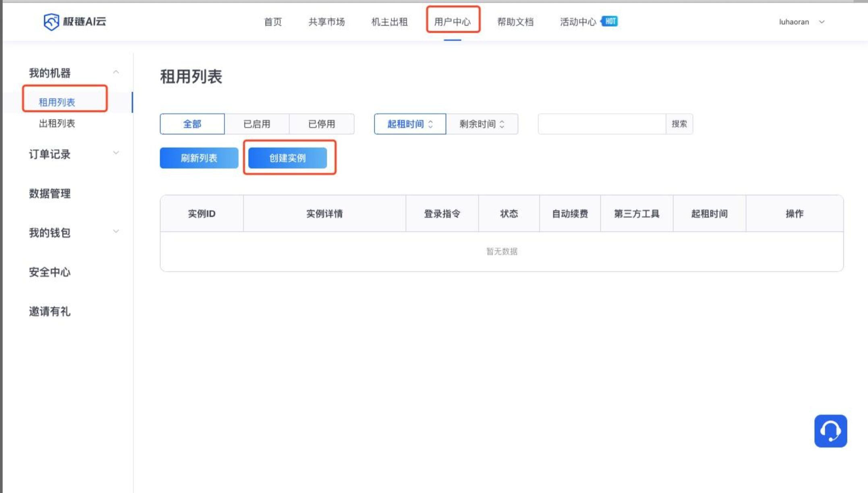
Task: Expand the 订单记录 section chevron
Action: point(116,153)
